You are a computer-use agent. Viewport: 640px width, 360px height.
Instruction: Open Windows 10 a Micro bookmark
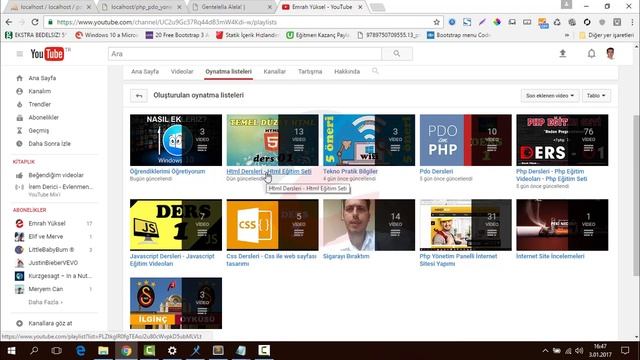click(107, 36)
